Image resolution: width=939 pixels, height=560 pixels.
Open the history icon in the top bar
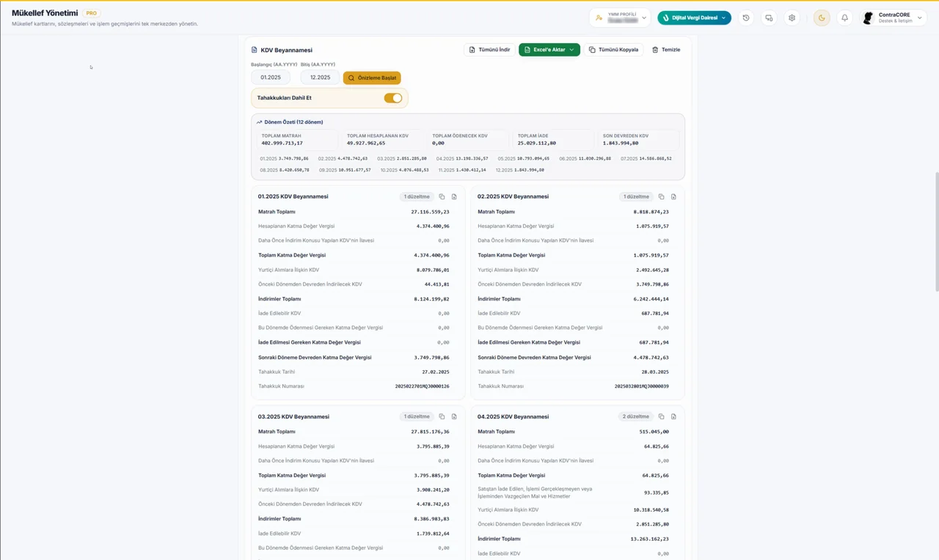click(x=746, y=18)
